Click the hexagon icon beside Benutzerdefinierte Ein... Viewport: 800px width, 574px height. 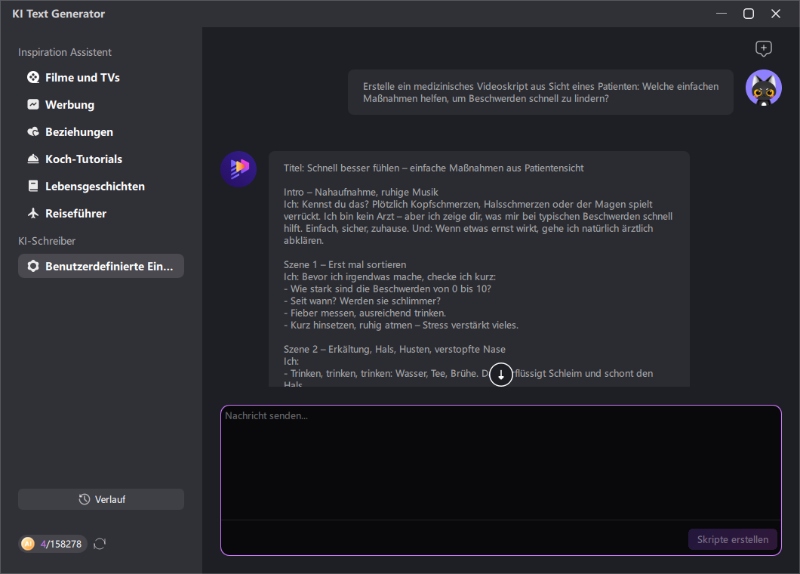pos(33,266)
